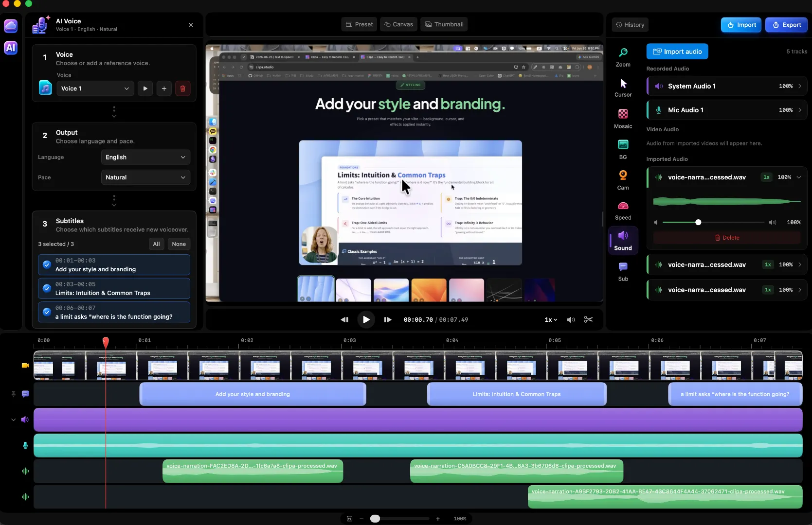Open the Speed tool
The image size is (812, 525).
click(x=623, y=210)
